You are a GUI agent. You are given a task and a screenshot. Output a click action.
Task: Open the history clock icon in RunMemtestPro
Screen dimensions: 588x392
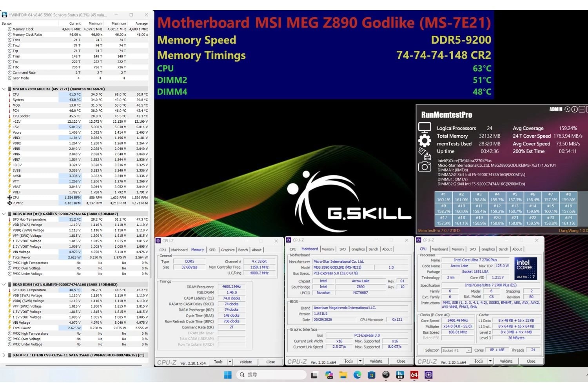567,109
